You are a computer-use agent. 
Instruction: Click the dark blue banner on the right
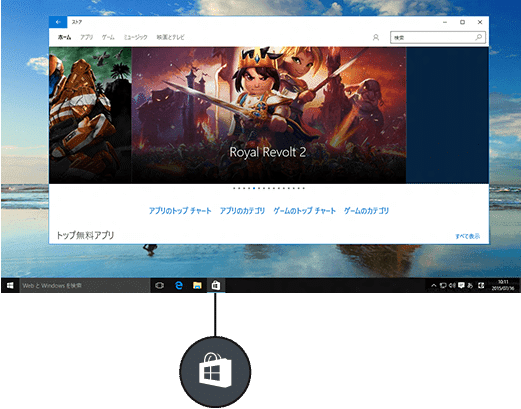tap(448, 115)
